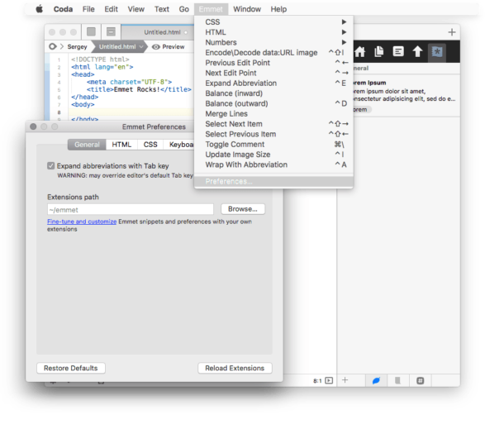This screenshot has height=429, width=504.
Task: Click the Preview eye button
Action: pos(169,47)
